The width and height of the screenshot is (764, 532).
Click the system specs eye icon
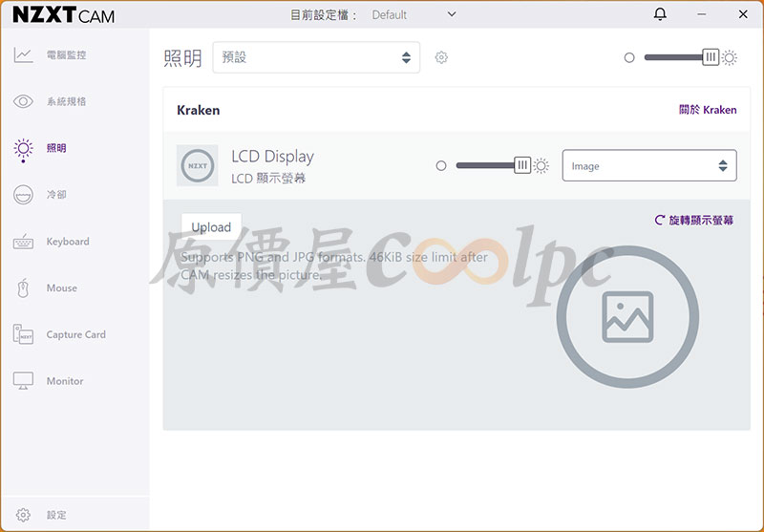click(23, 101)
